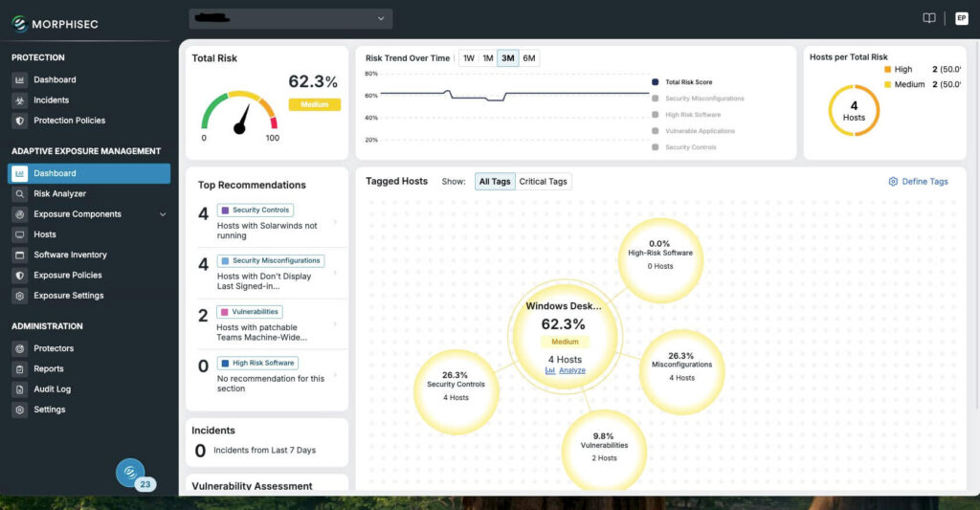Click the Audit Log document icon
This screenshot has height=510, width=980.
[x=19, y=389]
